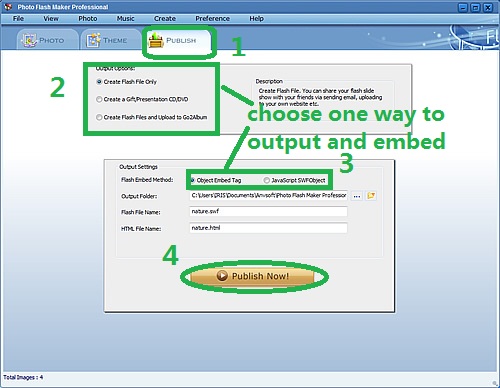Click the browse ellipsis button for output folder
The width and height of the screenshot is (500, 388).
357,196
